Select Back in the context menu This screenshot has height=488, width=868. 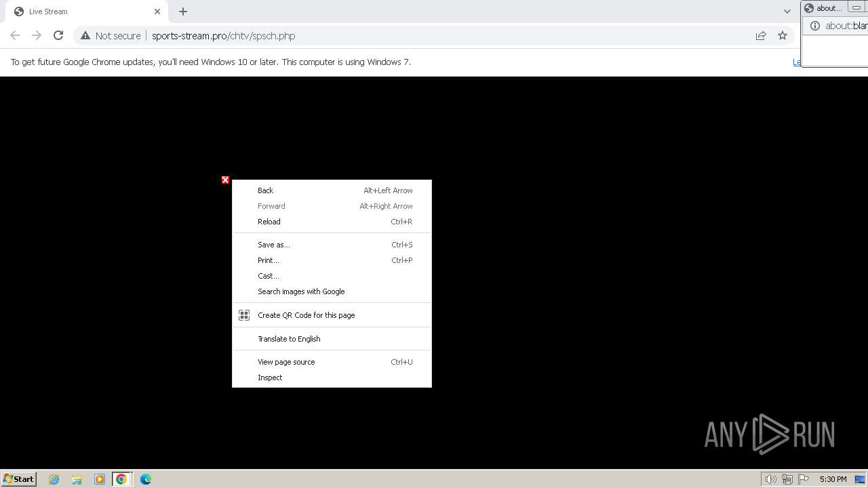click(332, 190)
